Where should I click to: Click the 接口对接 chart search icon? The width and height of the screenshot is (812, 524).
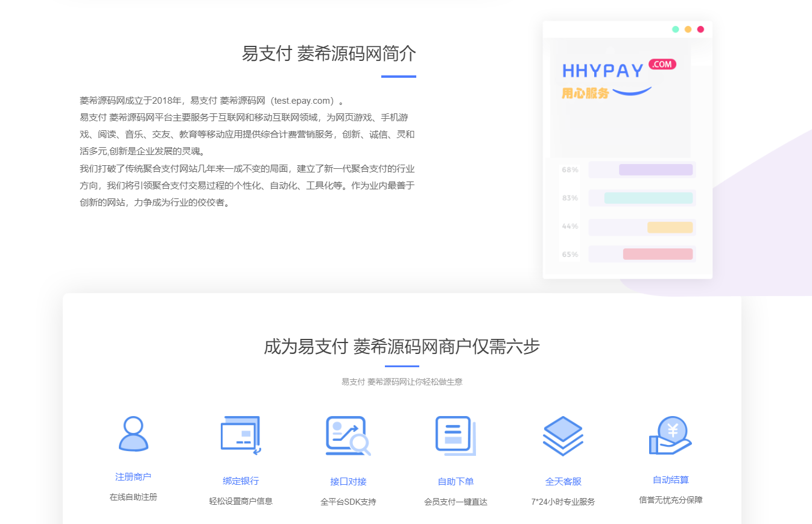point(348,435)
